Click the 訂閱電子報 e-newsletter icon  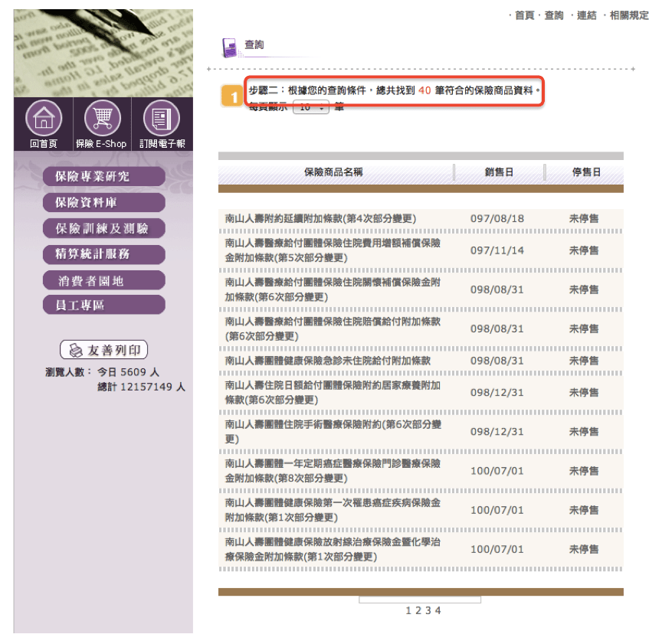click(x=159, y=119)
